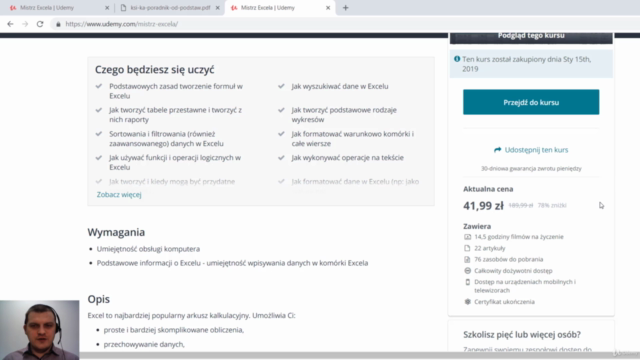Click checkmark beside Jak wyszukiwać dane w Excelu
This screenshot has width=640, height=360.
281,86
